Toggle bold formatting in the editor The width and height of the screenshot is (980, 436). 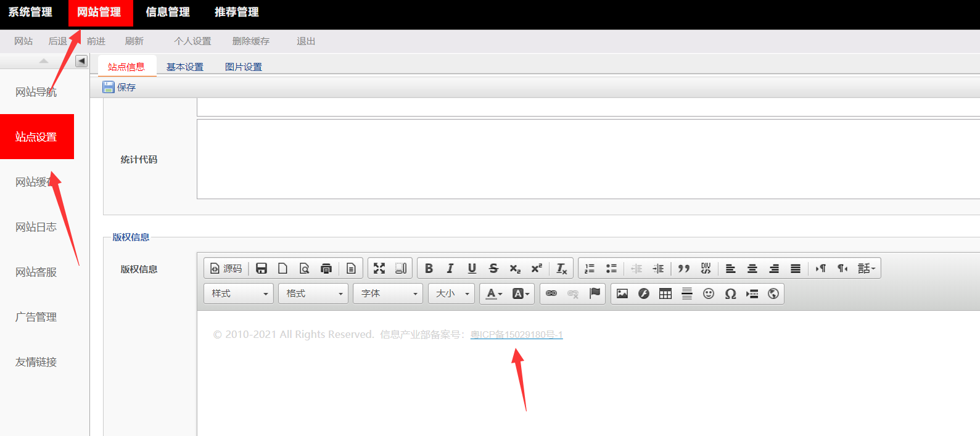click(x=429, y=268)
